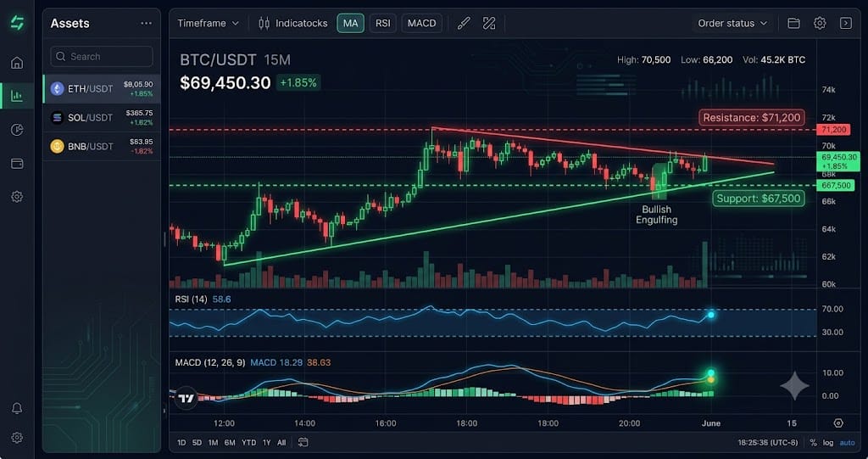Select the SOL/USDT asset row
Viewport: 868px width, 459px height.
[102, 118]
